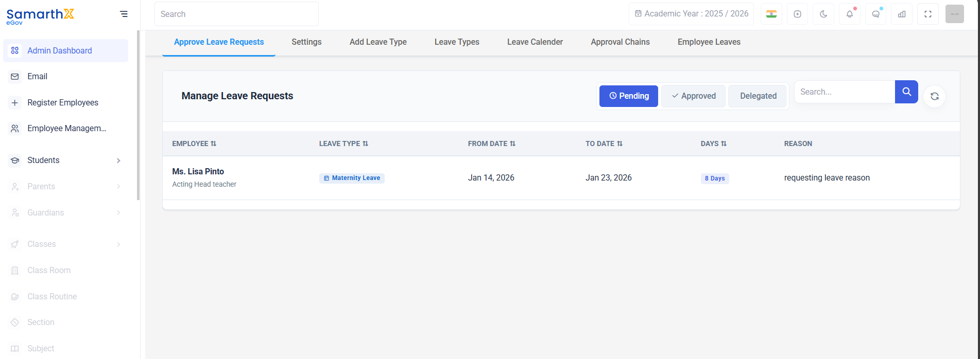Refresh the leave requests list
Viewport: 980px width, 359px height.
tap(934, 96)
